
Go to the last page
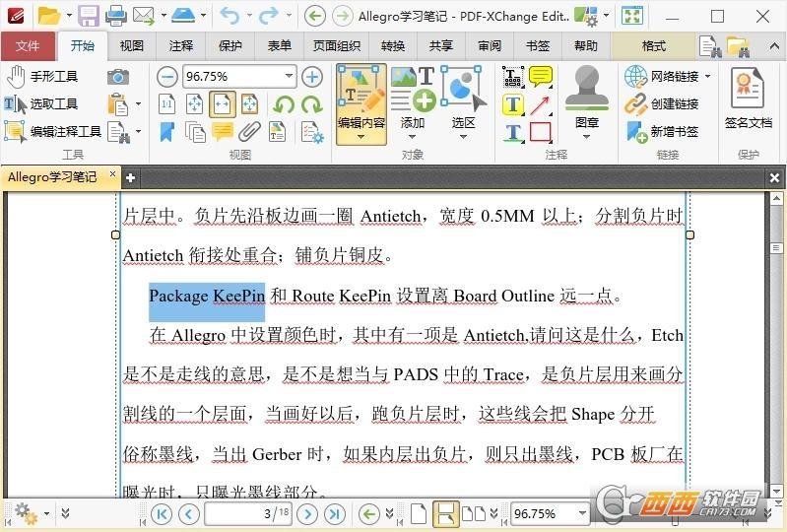[335, 513]
